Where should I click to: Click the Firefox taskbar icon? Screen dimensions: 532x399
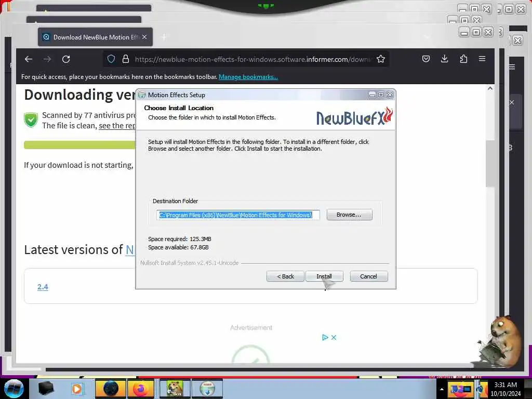click(140, 389)
